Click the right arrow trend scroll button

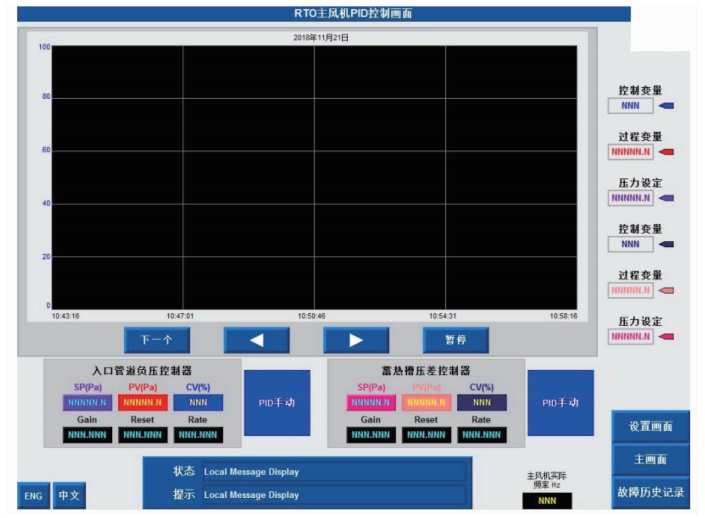[x=355, y=340]
